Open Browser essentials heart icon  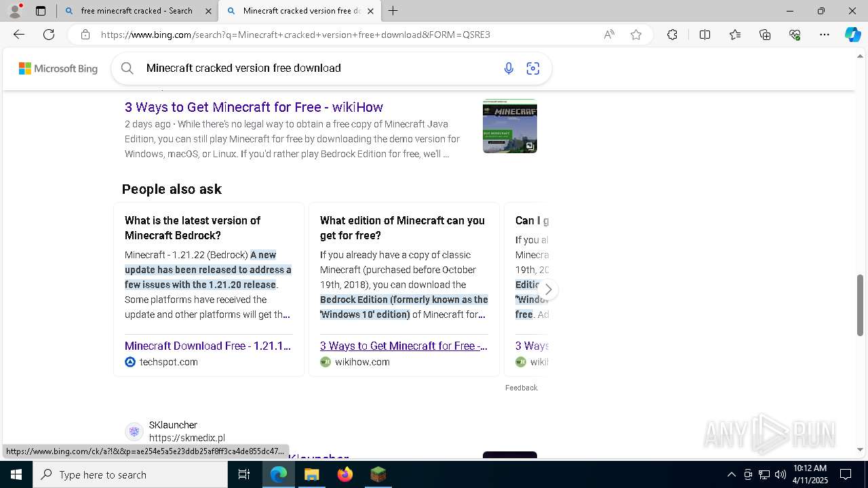(795, 35)
